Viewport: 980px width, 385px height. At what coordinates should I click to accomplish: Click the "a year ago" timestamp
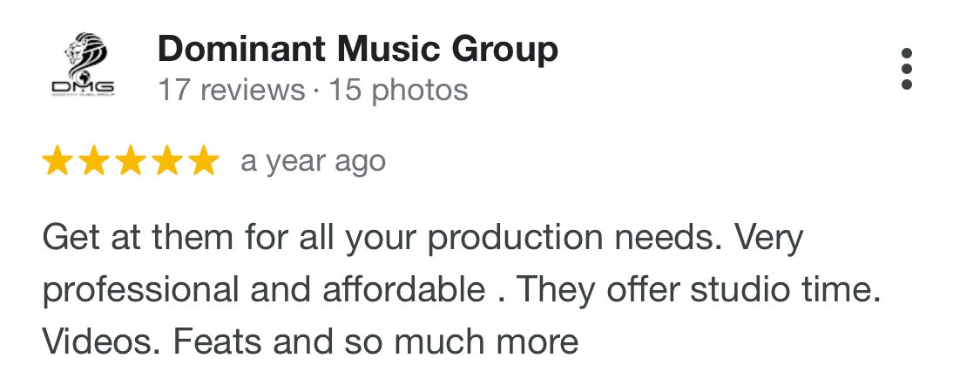tap(313, 162)
